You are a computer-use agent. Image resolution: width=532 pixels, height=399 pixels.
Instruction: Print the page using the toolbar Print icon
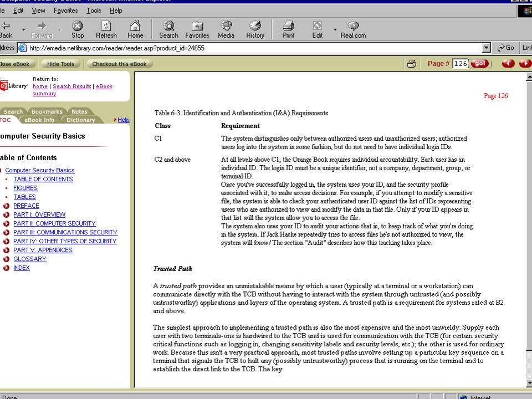pyautogui.click(x=288, y=29)
